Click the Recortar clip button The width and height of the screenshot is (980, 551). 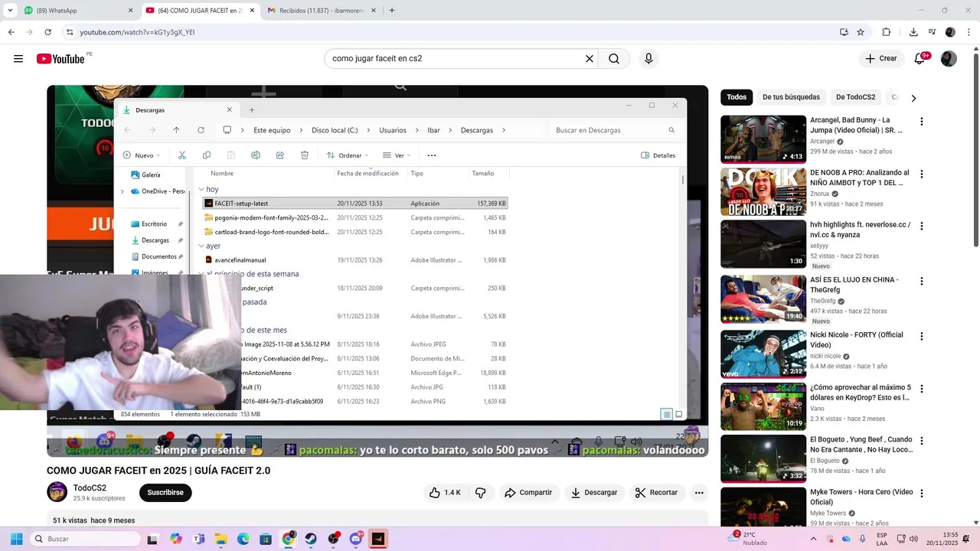[657, 493]
